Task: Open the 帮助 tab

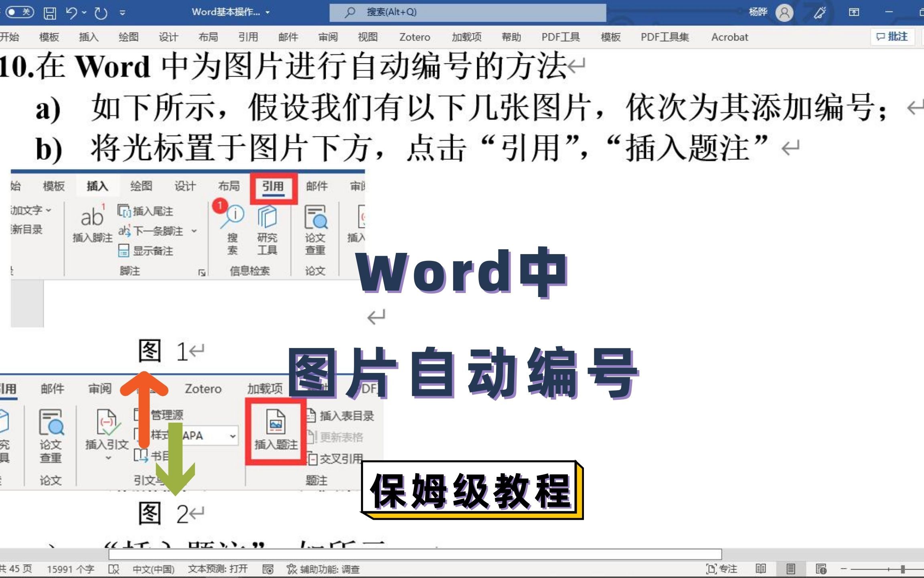Action: 511,37
